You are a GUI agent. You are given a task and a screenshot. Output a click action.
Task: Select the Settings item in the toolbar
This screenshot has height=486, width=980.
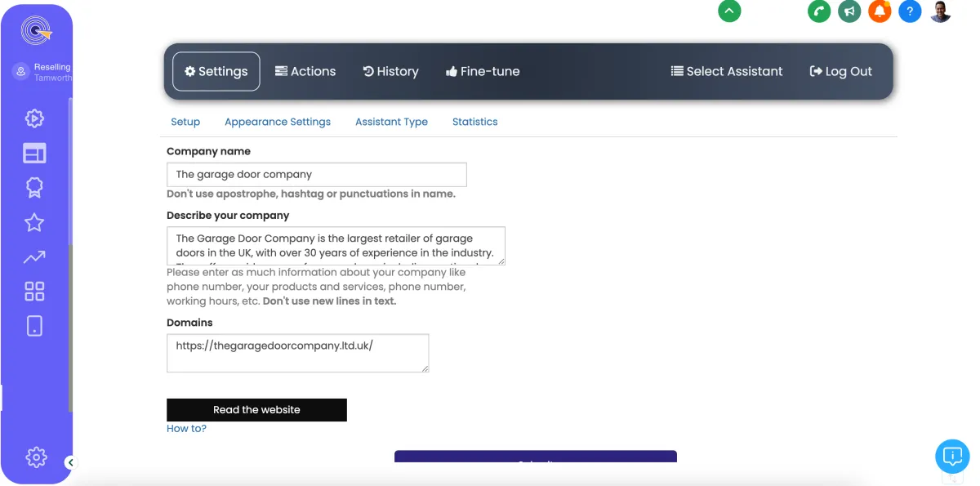pos(216,72)
